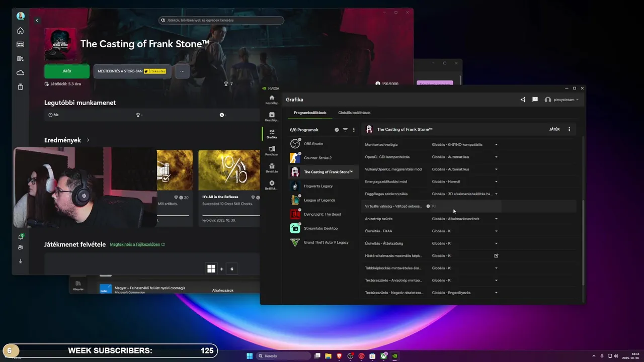This screenshot has width=644, height=362.
Task: Open the Windows Start button
Action: [x=250, y=356]
